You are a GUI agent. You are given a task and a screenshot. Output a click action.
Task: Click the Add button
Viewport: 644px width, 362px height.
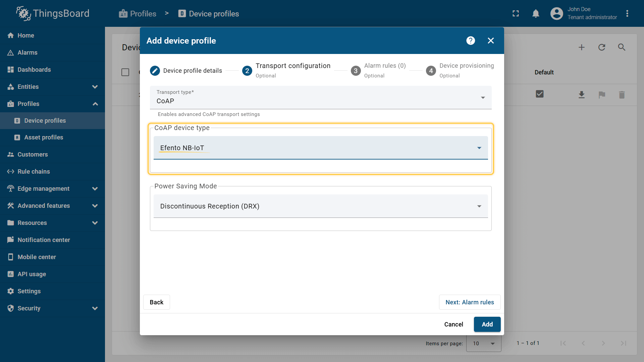tap(487, 324)
